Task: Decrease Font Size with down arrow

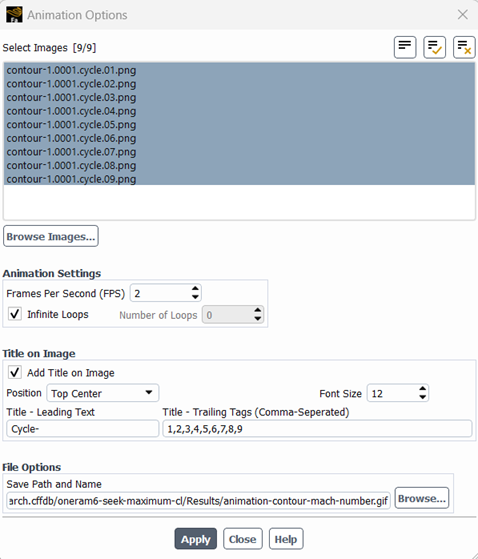Action: 423,397
